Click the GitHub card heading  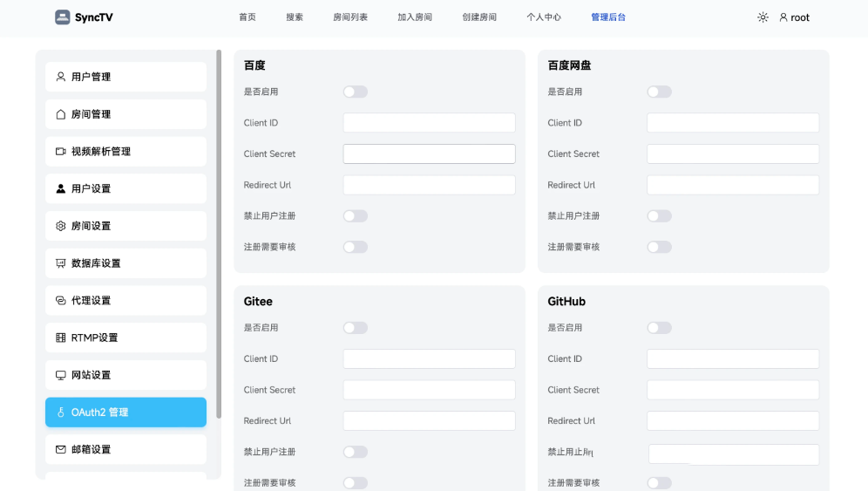pyautogui.click(x=566, y=302)
